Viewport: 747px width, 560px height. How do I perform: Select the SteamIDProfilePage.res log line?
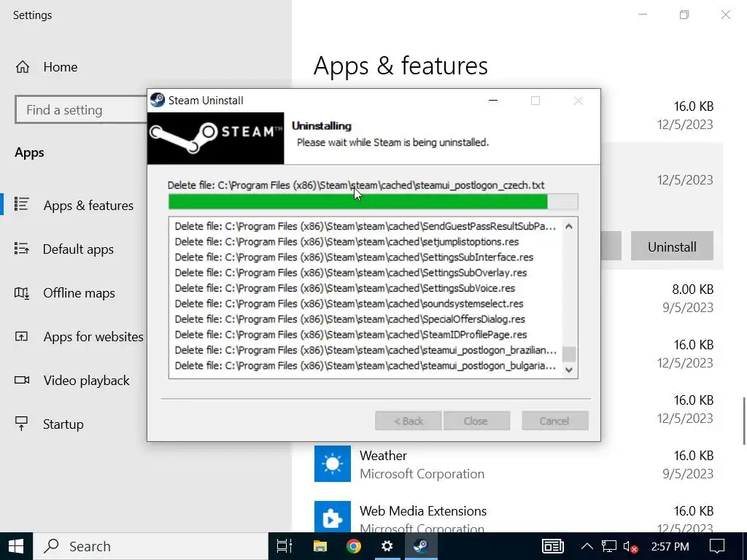point(351,334)
